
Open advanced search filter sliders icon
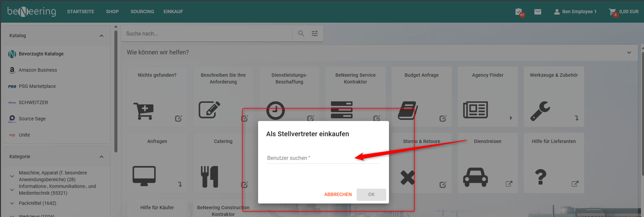pos(315,33)
